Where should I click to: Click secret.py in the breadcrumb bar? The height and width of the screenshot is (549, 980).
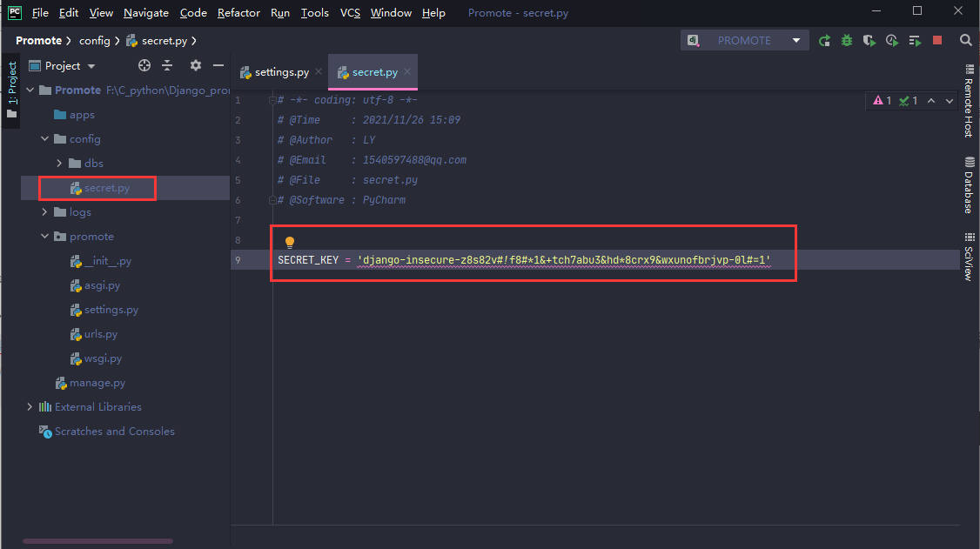tap(157, 41)
